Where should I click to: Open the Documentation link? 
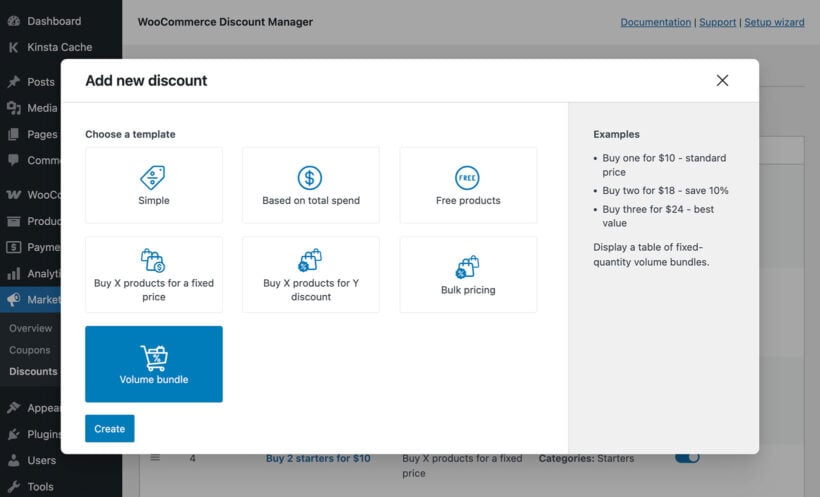click(x=655, y=22)
